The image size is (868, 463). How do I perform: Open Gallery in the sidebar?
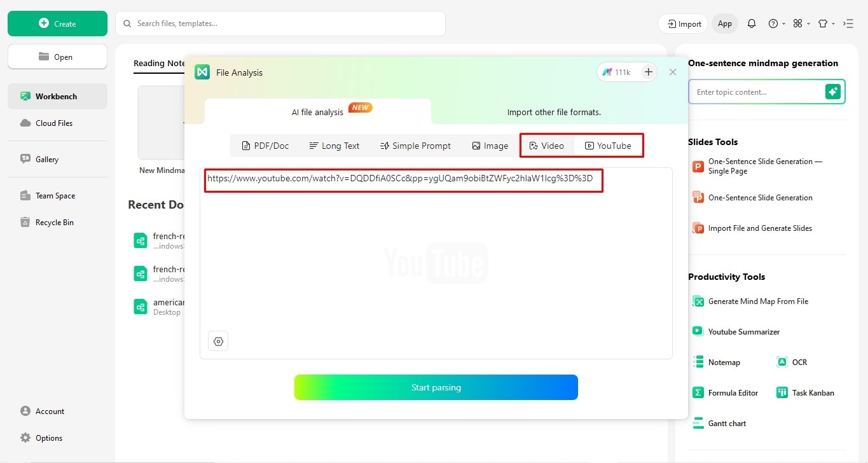point(57,160)
